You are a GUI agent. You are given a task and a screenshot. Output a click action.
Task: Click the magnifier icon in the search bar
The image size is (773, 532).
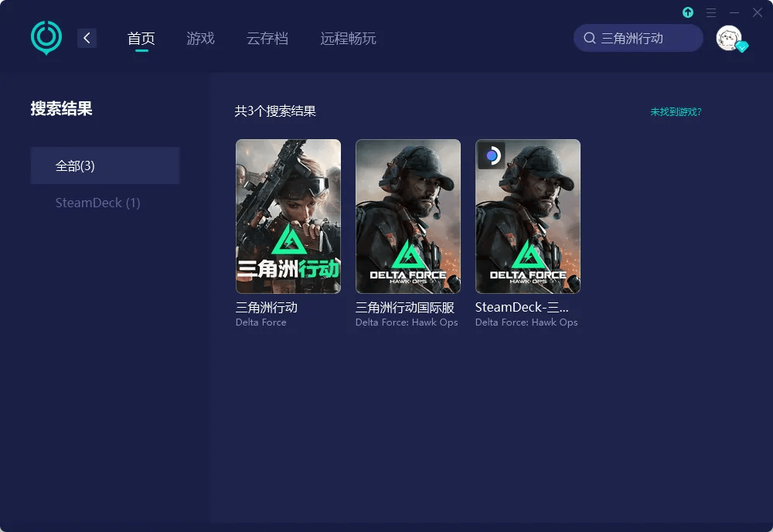[589, 37]
